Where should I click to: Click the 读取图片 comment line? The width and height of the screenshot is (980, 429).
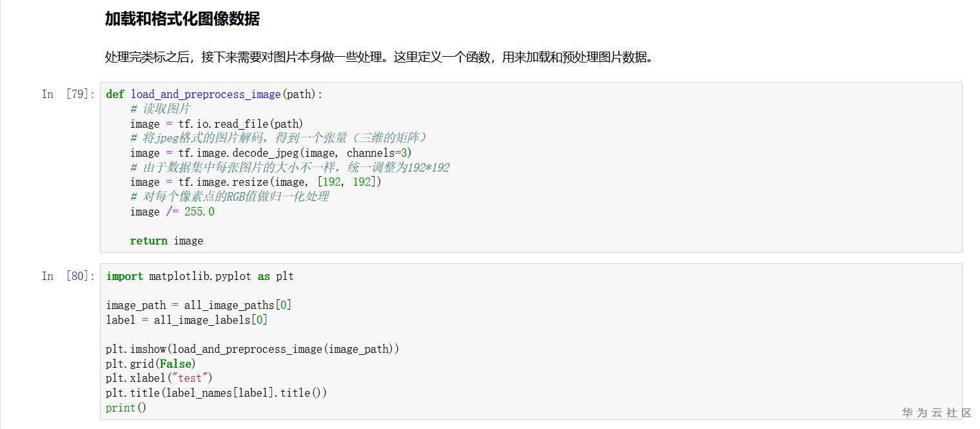click(x=160, y=109)
